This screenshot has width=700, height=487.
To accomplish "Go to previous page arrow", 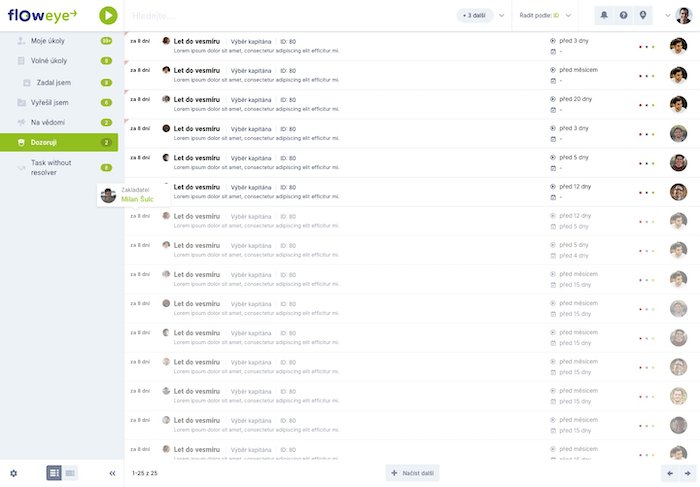I will click(670, 472).
